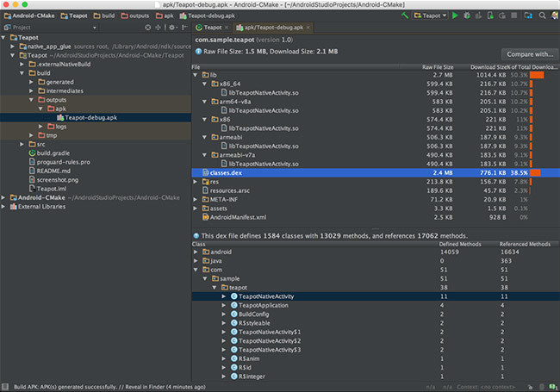Collapse the outputs folder in project tree

point(31,100)
